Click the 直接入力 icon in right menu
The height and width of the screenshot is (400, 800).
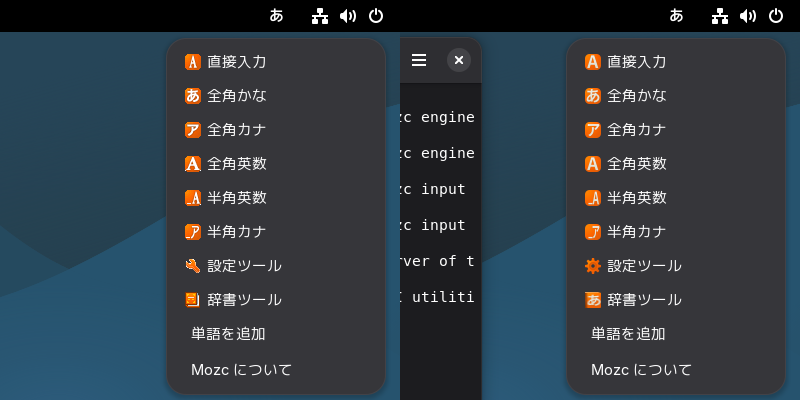pyautogui.click(x=593, y=62)
